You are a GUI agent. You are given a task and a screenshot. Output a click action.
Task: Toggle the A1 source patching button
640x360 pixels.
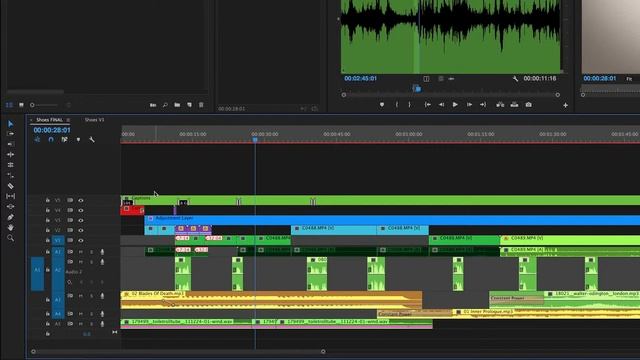[x=37, y=273]
